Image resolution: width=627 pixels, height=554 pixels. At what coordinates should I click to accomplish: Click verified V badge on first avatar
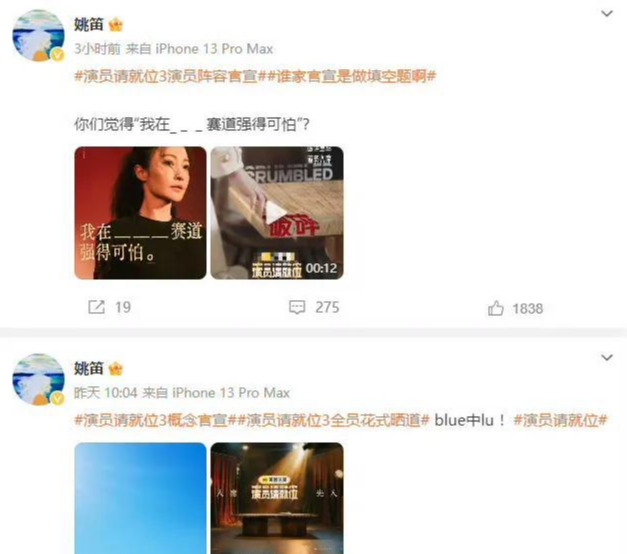[58, 54]
